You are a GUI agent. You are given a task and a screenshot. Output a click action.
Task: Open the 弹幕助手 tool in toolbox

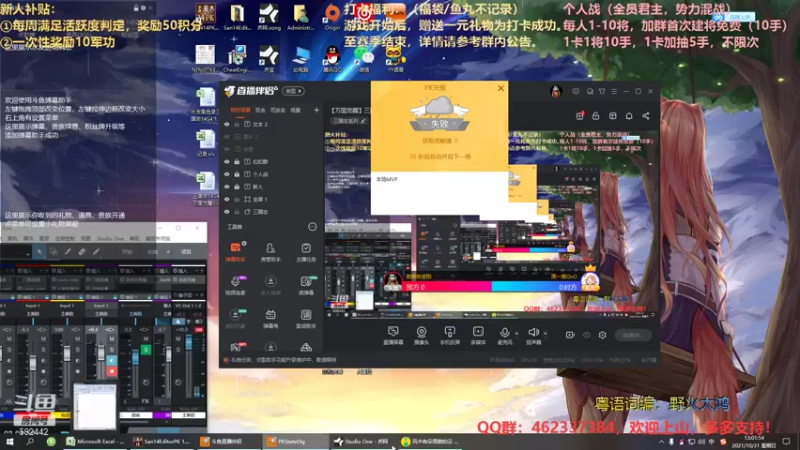click(x=235, y=252)
